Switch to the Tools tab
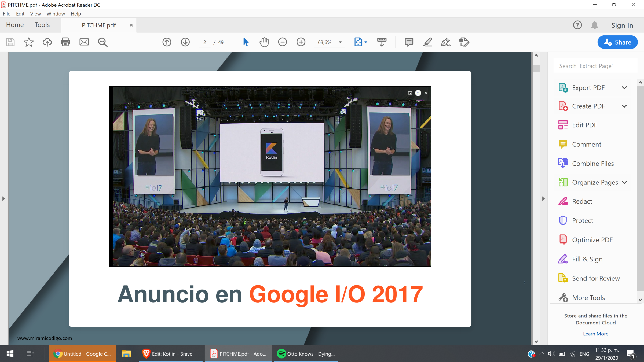Image resolution: width=644 pixels, height=362 pixels. (x=42, y=25)
